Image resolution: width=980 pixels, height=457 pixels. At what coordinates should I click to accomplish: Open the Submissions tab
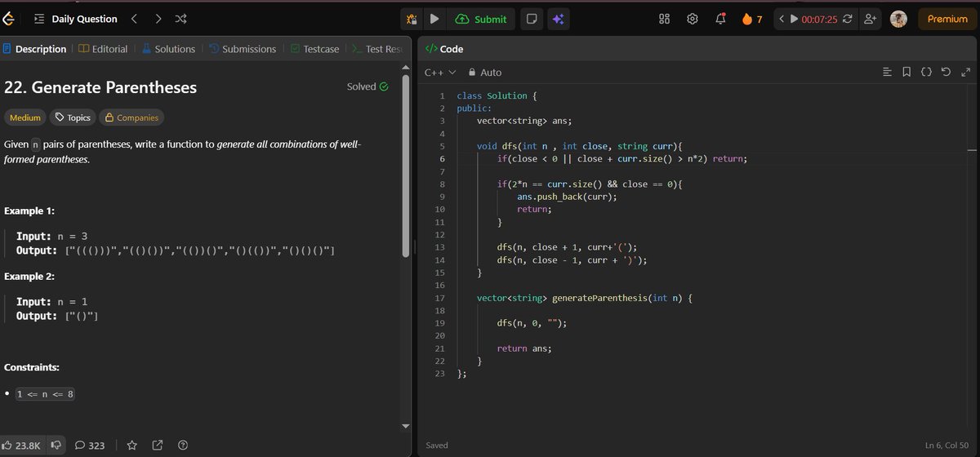243,49
